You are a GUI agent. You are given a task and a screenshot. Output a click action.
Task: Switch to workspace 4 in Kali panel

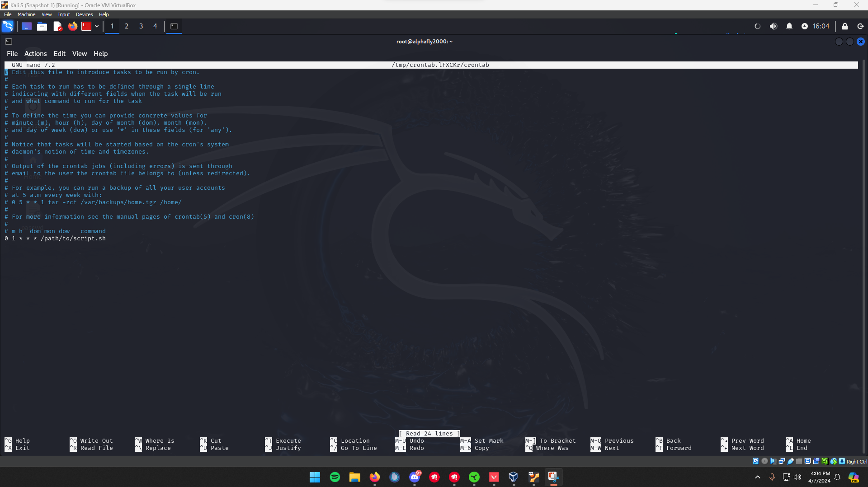click(155, 26)
